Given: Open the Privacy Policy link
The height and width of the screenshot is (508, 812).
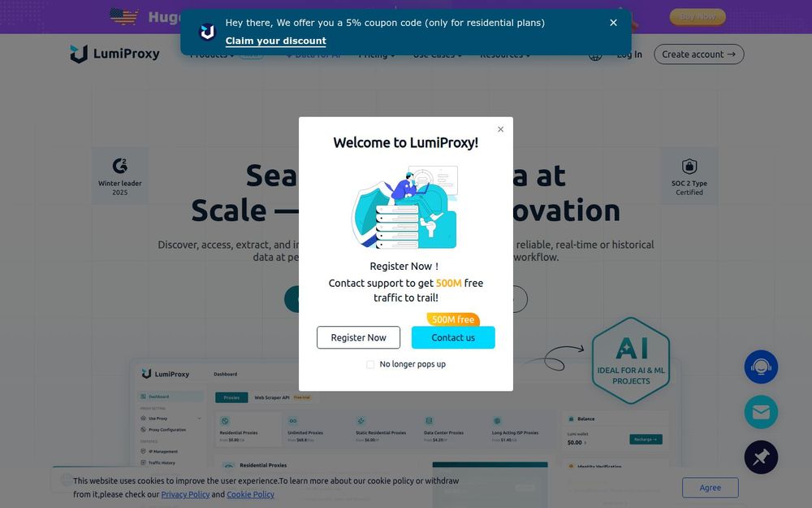Looking at the screenshot, I should [185, 494].
